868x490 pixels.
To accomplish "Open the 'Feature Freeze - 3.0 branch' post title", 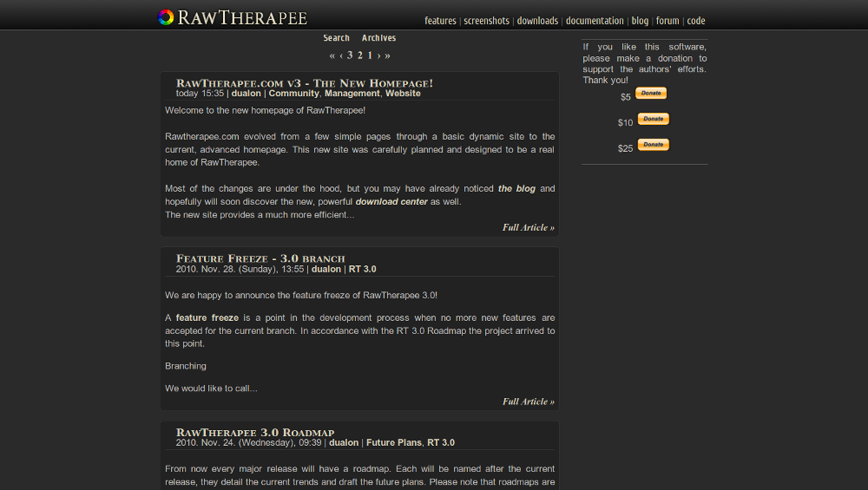I will click(x=260, y=258).
